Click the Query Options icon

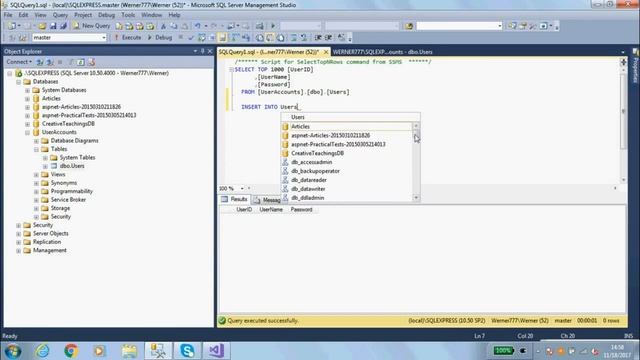pos(212,38)
